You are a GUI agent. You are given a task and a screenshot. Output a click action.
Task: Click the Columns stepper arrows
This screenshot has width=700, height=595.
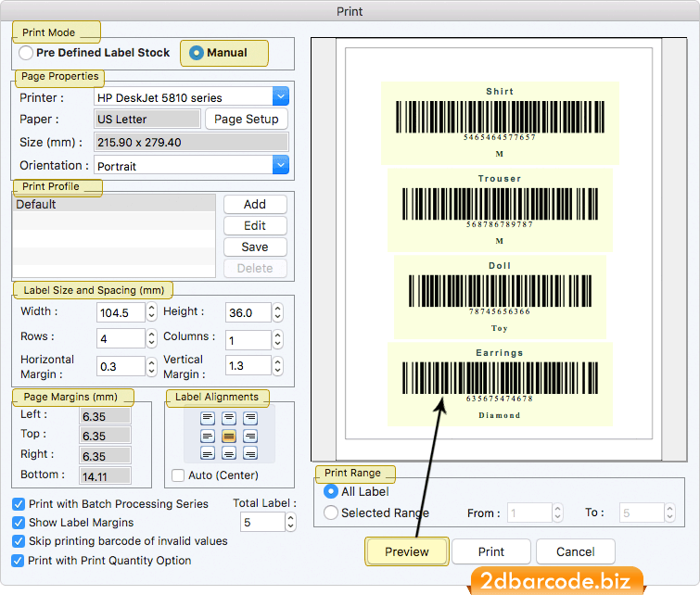277,340
